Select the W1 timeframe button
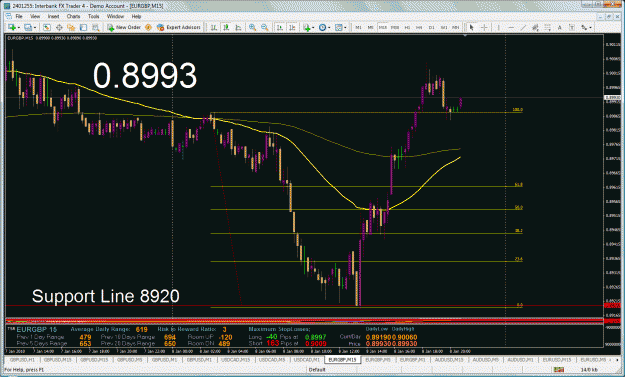 pos(444,27)
